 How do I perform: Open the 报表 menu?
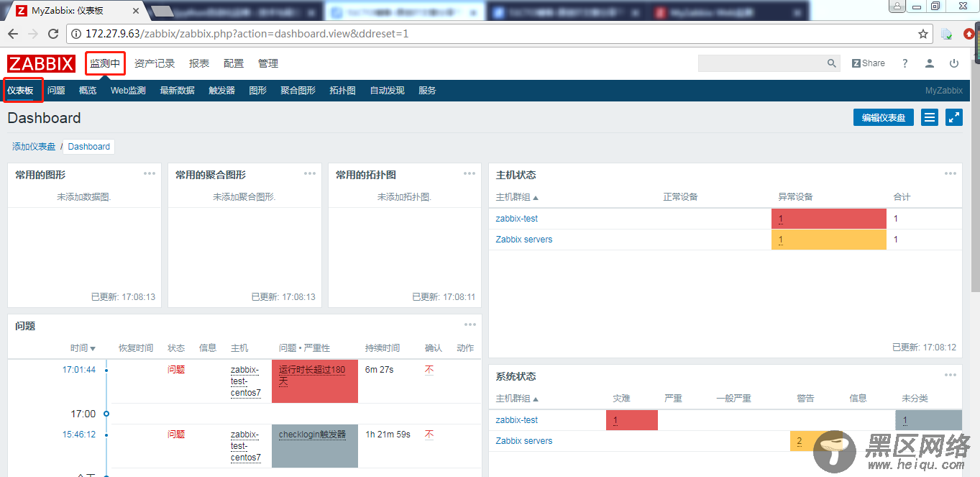199,63
